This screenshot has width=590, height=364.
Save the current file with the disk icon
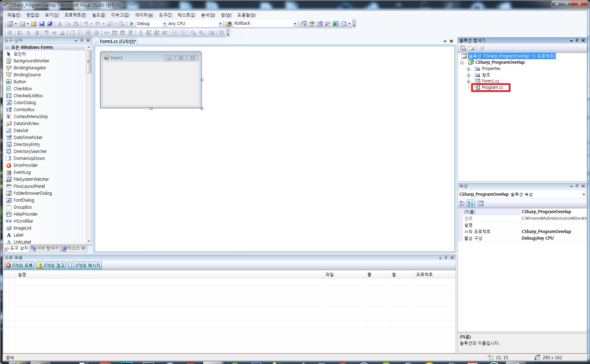(42, 24)
